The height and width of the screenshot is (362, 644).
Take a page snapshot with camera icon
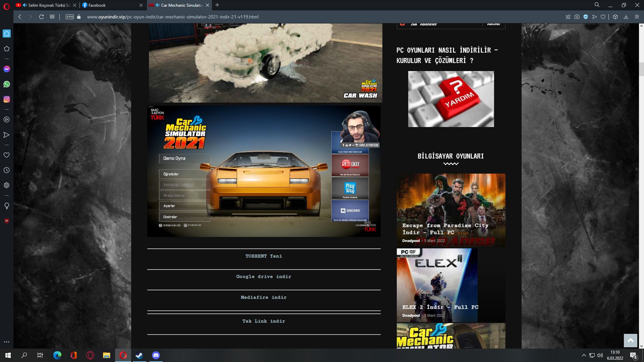pos(577,17)
